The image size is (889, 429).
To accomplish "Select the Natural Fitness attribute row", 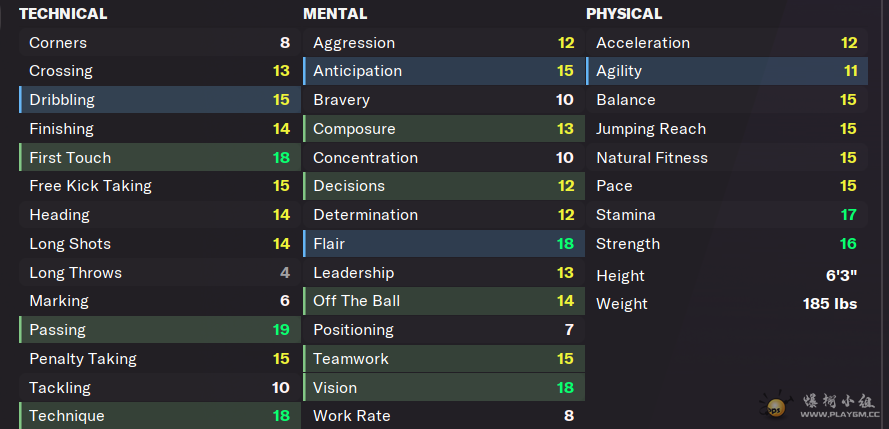I will [726, 158].
